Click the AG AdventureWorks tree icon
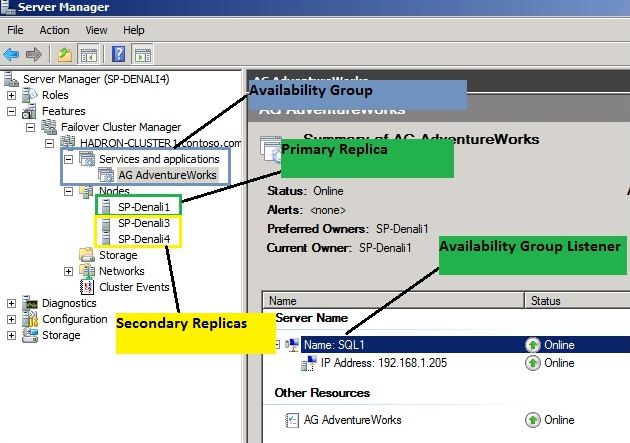The height and width of the screenshot is (443, 630). 106,175
